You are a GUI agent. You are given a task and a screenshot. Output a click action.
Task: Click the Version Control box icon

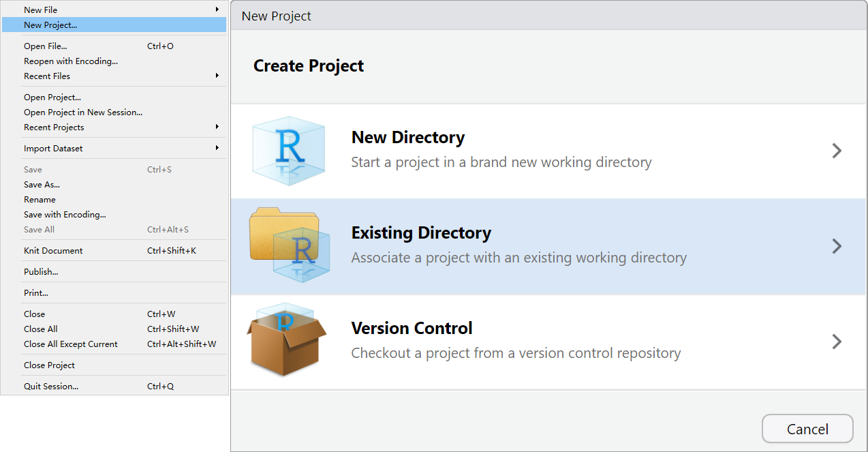287,340
